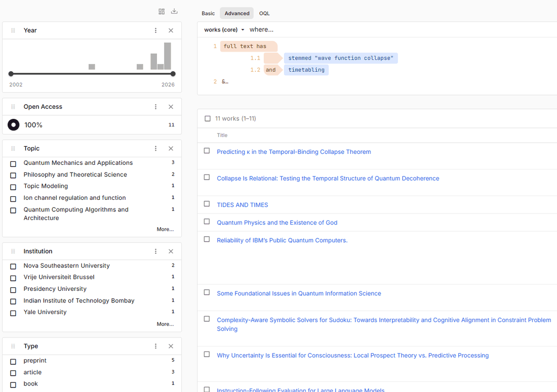Close the Topic panel

[x=171, y=149]
